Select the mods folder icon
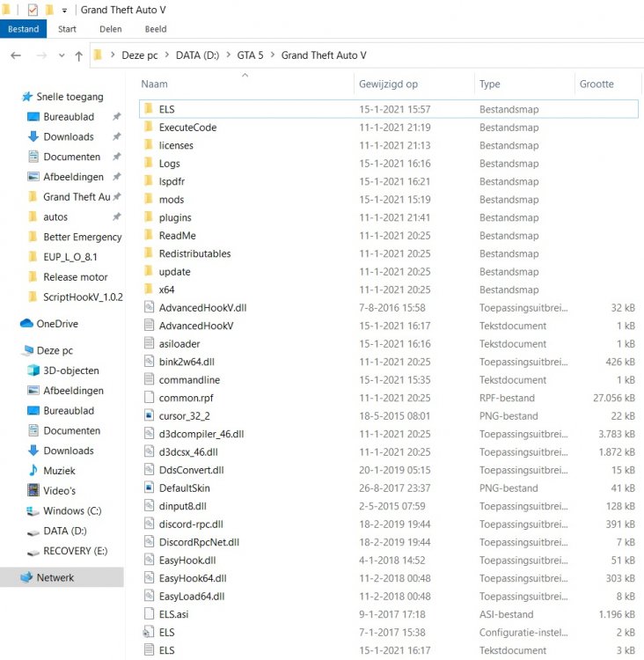 (x=149, y=199)
